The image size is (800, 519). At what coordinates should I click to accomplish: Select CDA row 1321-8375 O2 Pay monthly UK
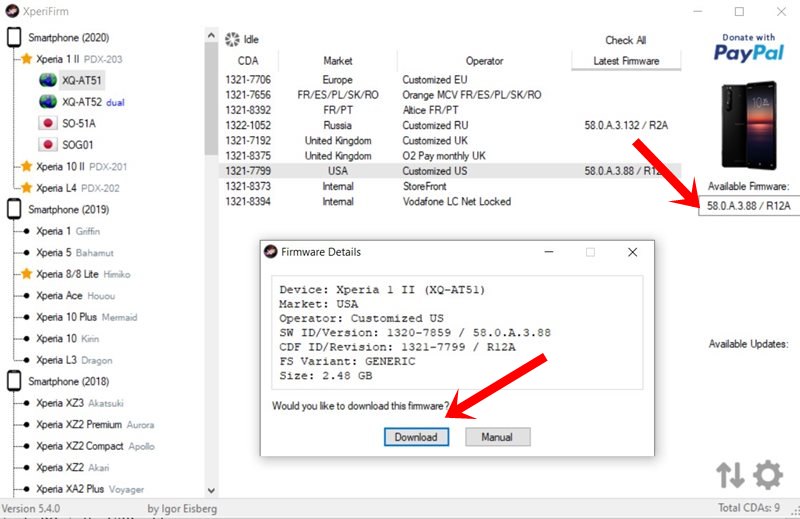450,156
